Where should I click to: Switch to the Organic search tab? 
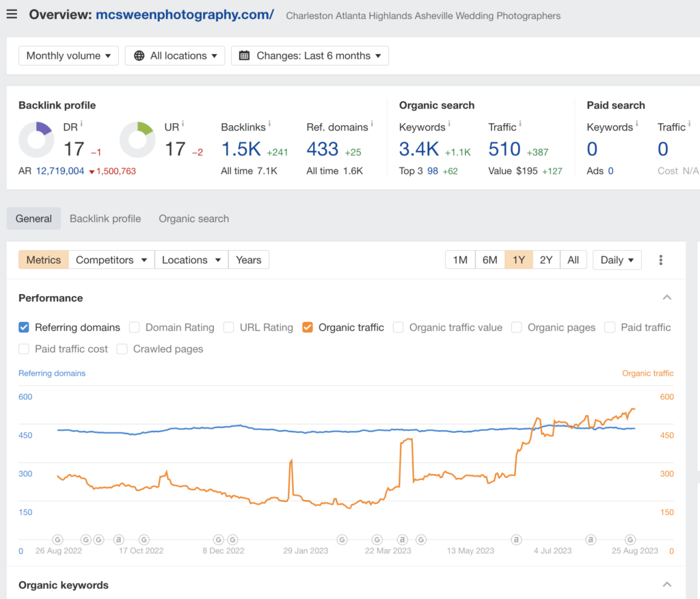click(193, 218)
